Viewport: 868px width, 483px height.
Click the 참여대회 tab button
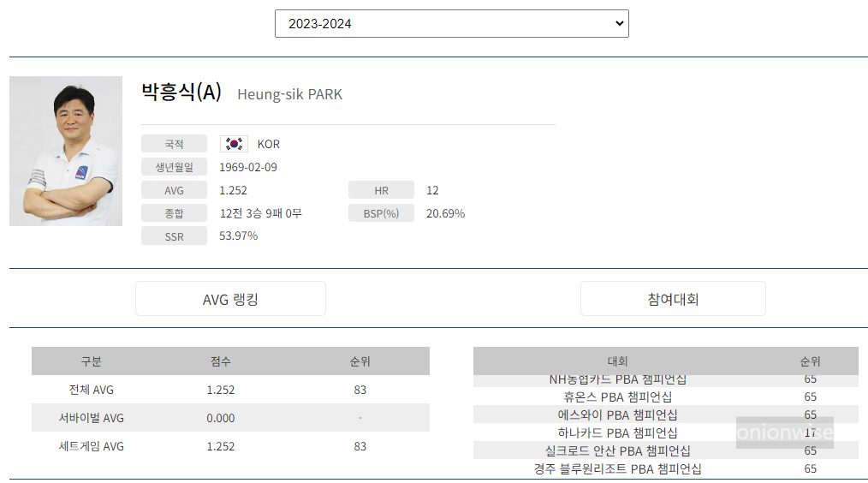tap(673, 299)
